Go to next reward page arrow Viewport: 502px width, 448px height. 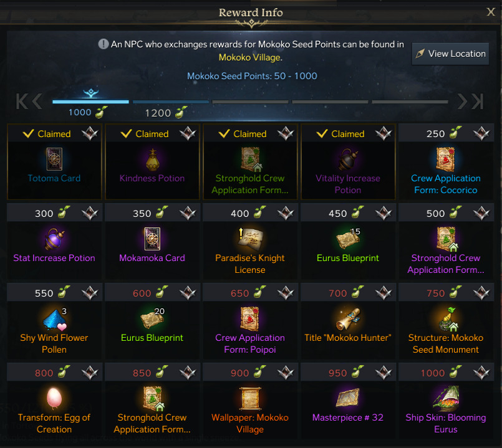tap(462, 102)
